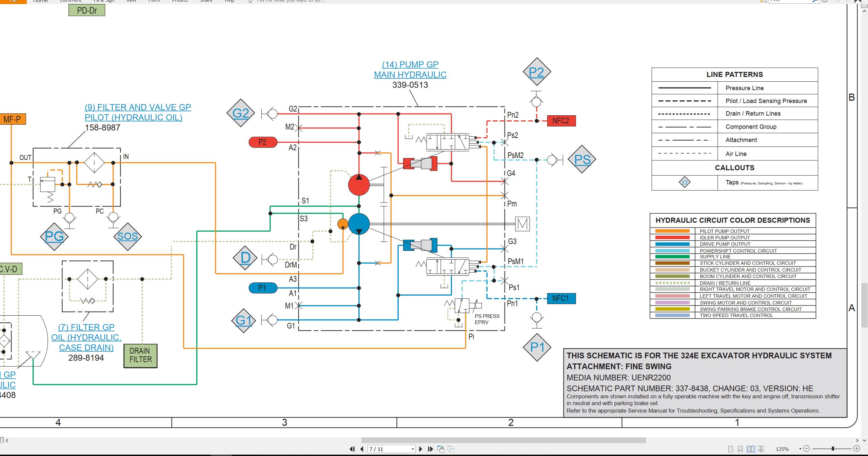
Task: Click the 289-8194 part number text
Action: point(86,358)
